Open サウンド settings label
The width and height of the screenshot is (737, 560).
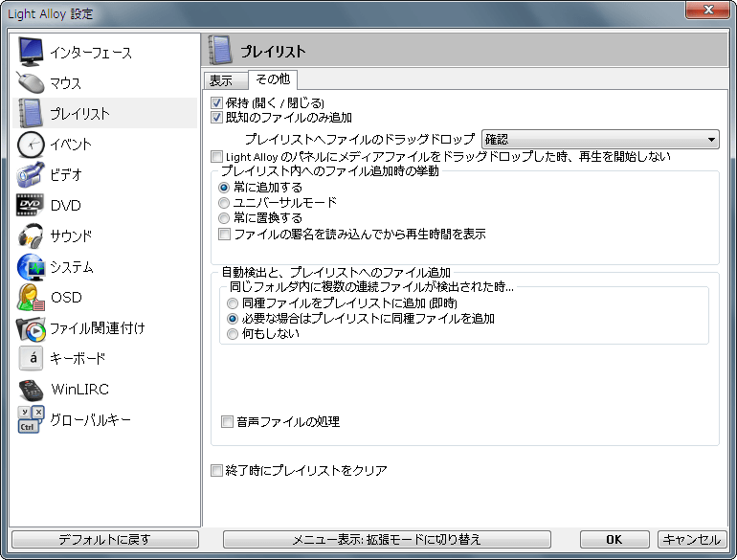(71, 236)
